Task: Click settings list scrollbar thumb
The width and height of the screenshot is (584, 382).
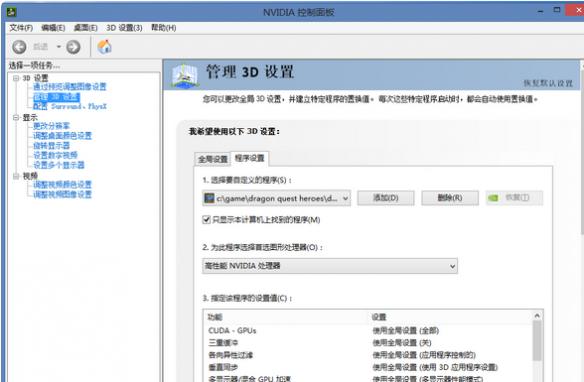Action: tap(537, 340)
